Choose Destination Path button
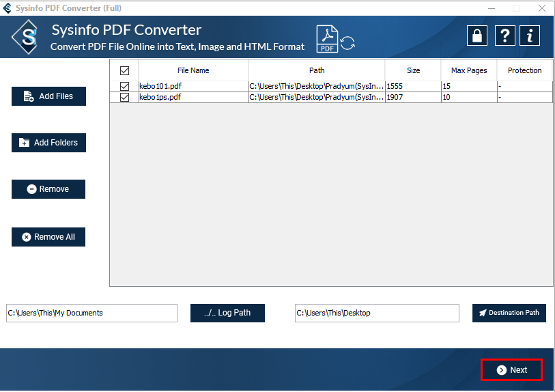 509,313
